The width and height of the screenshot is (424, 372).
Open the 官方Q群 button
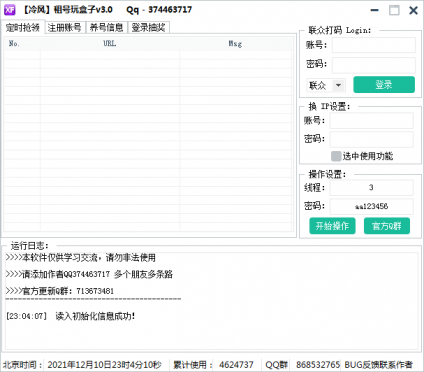click(387, 226)
